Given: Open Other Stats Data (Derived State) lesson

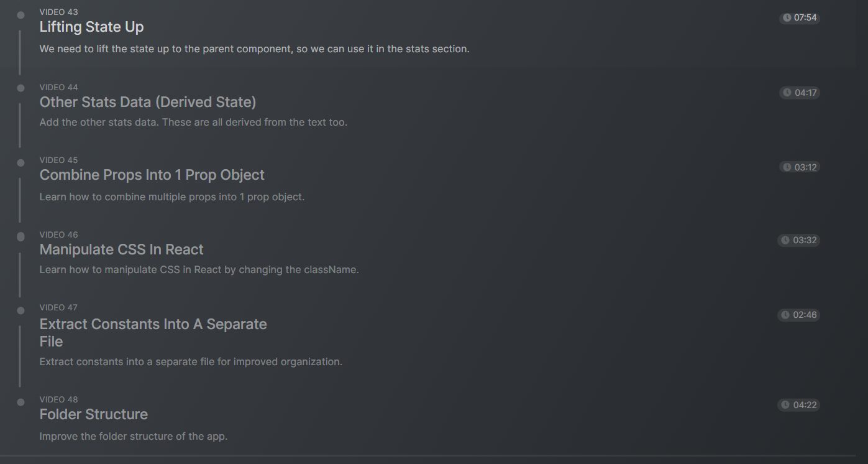Looking at the screenshot, I should coord(148,102).
